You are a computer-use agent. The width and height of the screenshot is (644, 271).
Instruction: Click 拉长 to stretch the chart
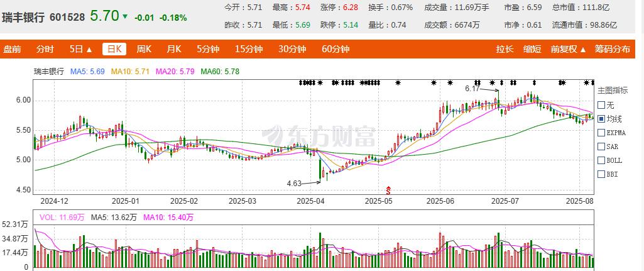tap(505, 49)
